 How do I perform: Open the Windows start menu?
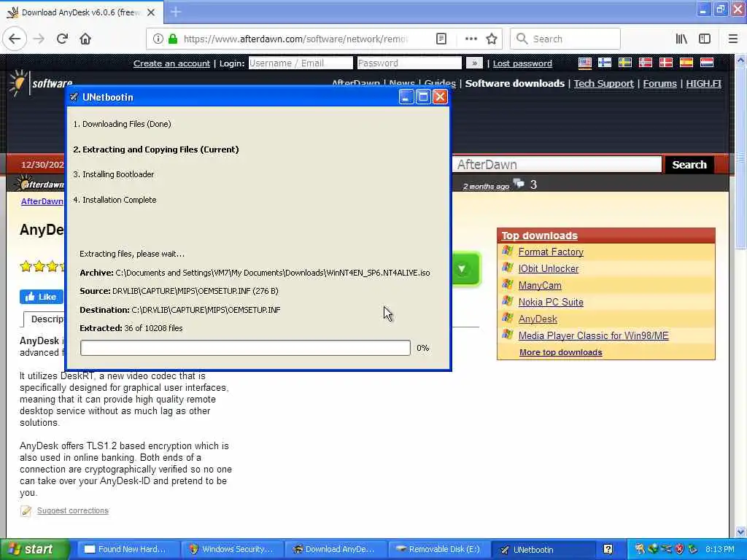click(x=34, y=549)
